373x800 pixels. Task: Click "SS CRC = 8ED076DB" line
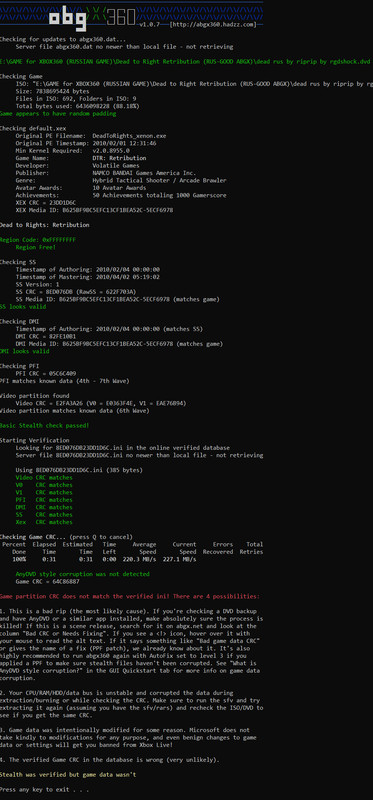click(76, 292)
